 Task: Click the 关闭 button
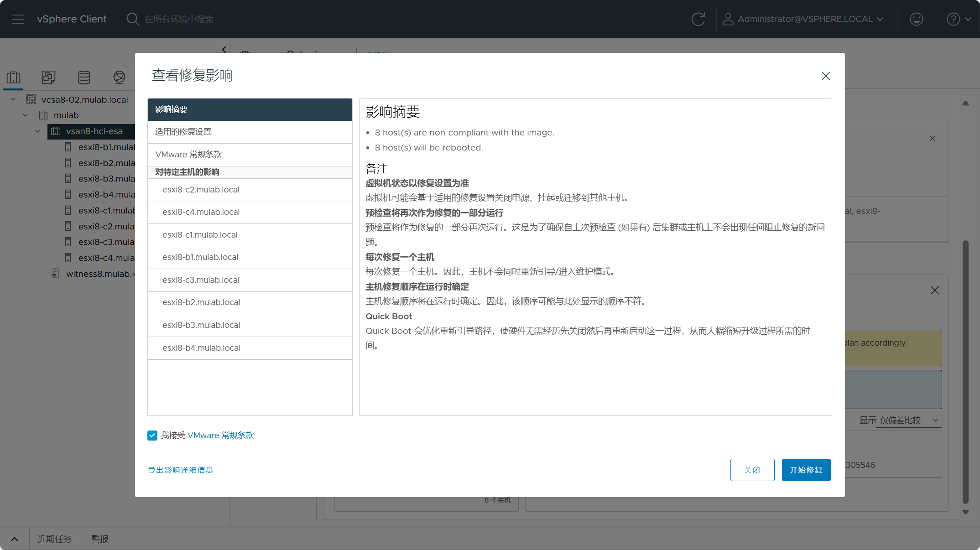point(752,470)
